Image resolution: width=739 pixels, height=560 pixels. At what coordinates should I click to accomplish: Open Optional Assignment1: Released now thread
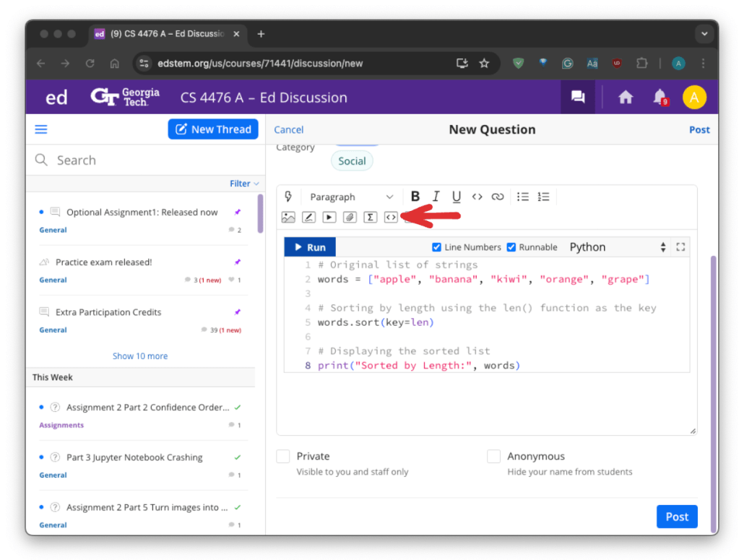click(x=142, y=212)
